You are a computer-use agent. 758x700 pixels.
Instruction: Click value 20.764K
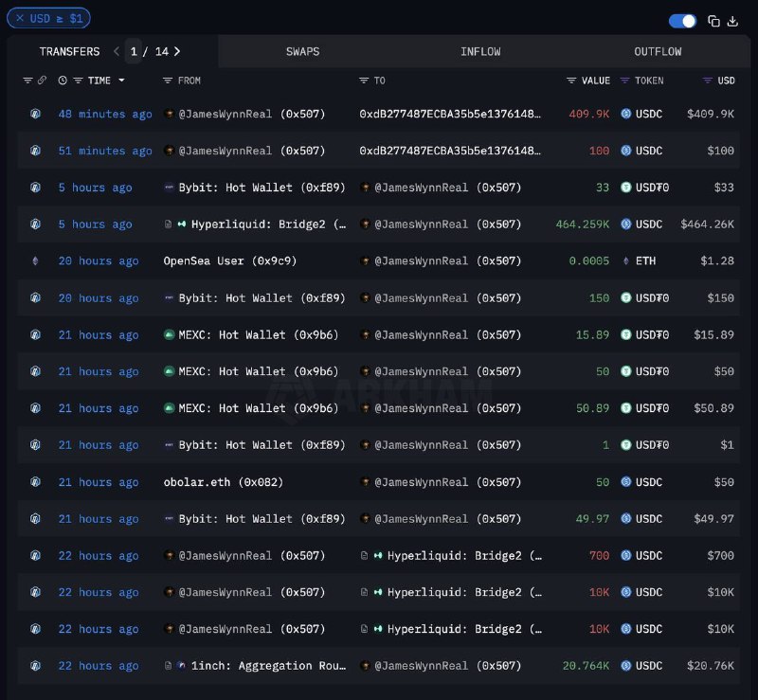pyautogui.click(x=586, y=666)
